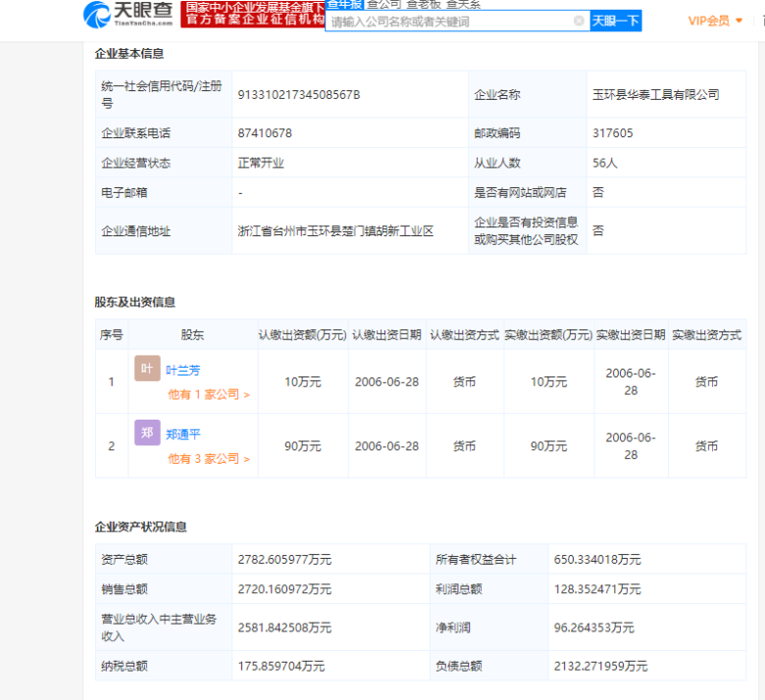765x700 pixels.
Task: Click the 认缴出资额(万元) column header
Action: 302,335
